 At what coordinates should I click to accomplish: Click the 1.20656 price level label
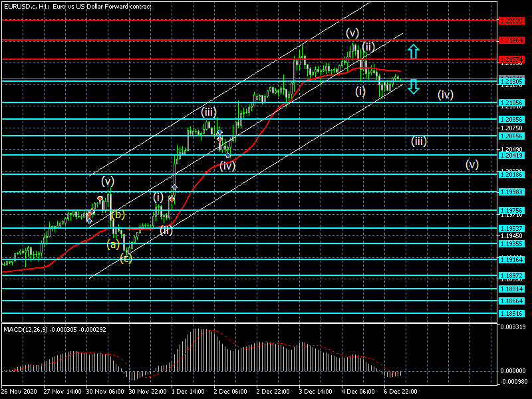(511, 136)
